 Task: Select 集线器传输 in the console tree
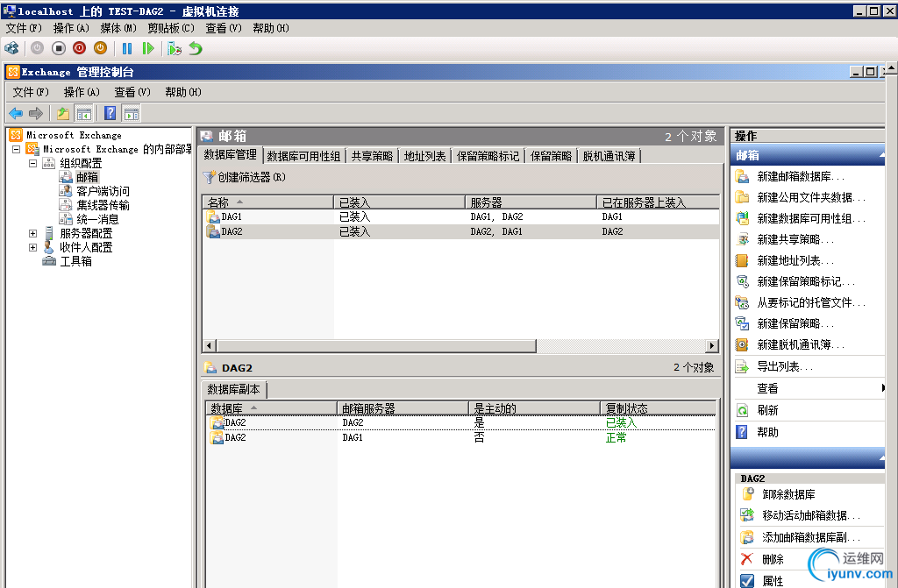pos(103,205)
